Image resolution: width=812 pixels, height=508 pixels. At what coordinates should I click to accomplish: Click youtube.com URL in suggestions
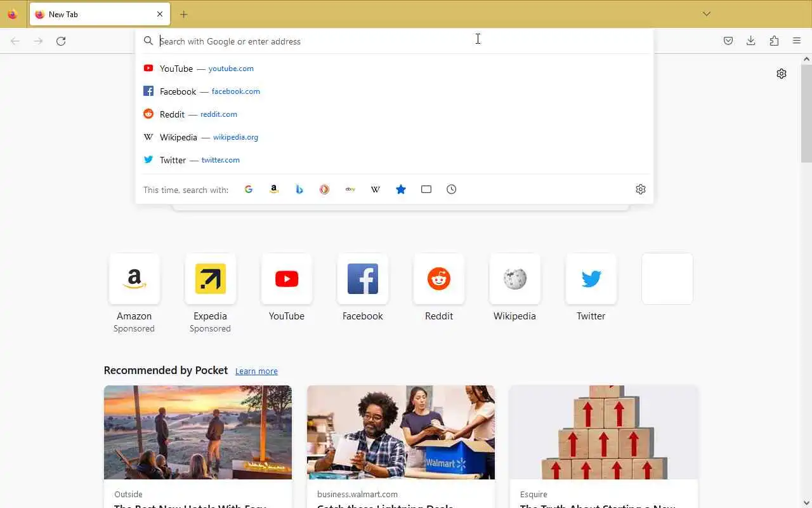click(x=231, y=69)
